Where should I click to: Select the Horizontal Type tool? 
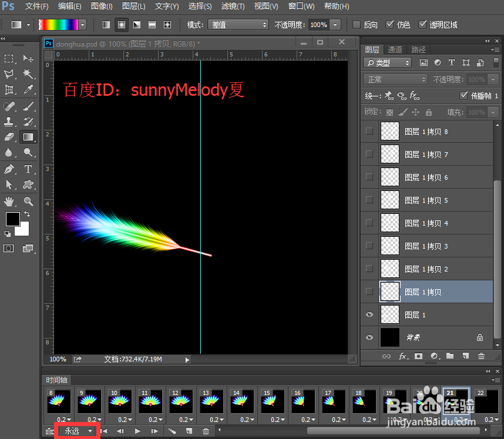point(28,169)
